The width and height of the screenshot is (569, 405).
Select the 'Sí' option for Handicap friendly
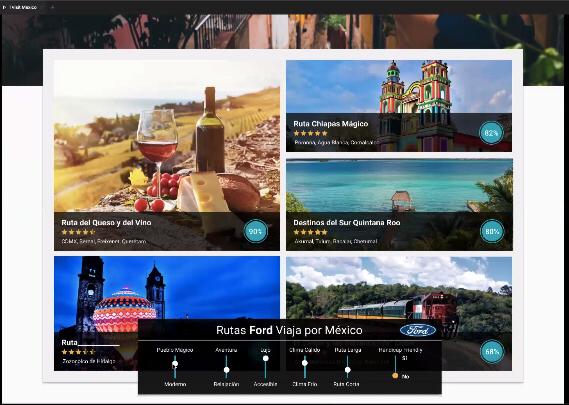[405, 358]
